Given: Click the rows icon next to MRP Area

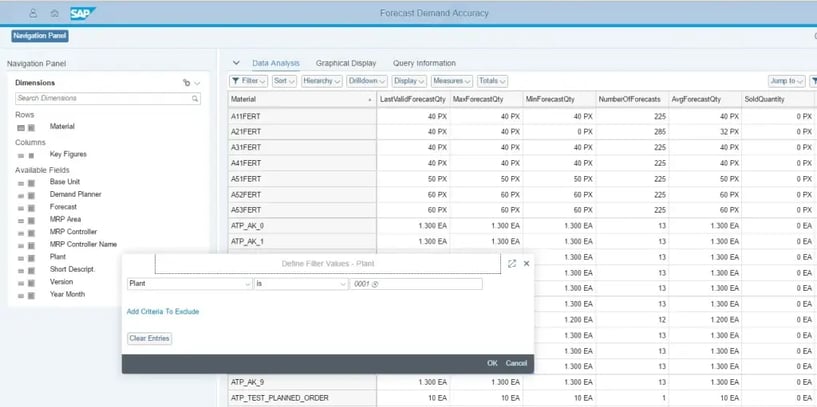Looking at the screenshot, I should [x=21, y=220].
